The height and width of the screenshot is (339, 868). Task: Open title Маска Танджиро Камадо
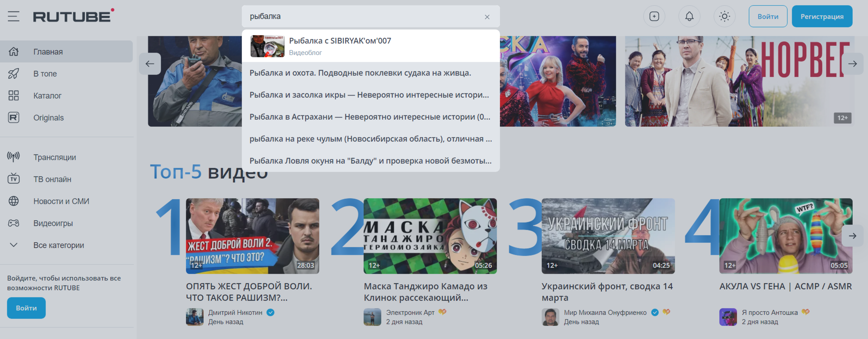426,292
